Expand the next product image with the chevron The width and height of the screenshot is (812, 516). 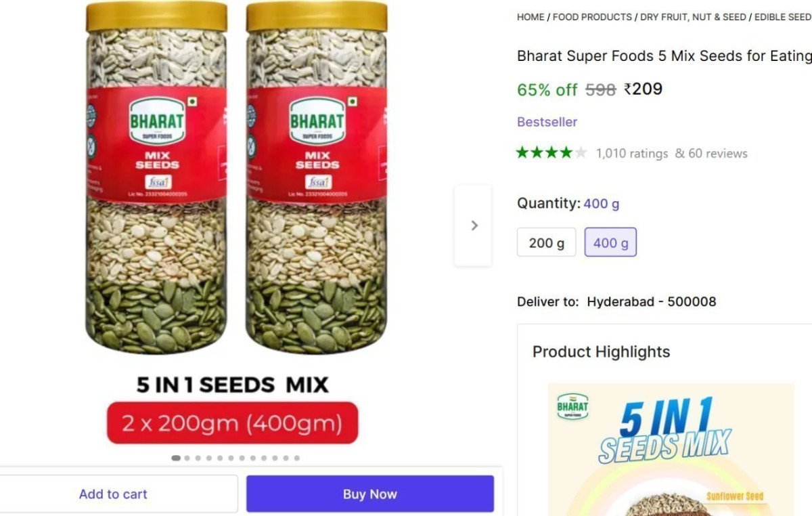tap(474, 225)
